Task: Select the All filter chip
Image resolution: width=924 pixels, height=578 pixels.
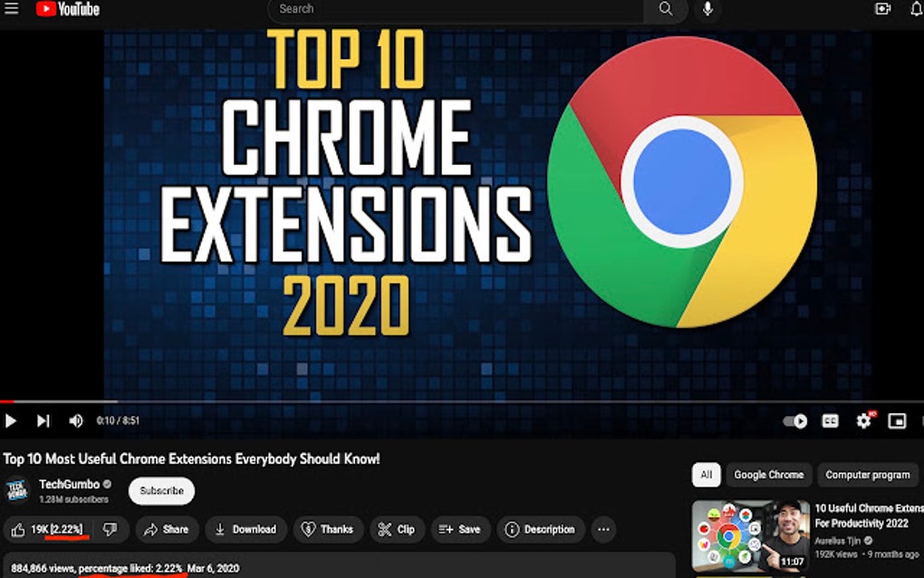Action: (x=707, y=475)
